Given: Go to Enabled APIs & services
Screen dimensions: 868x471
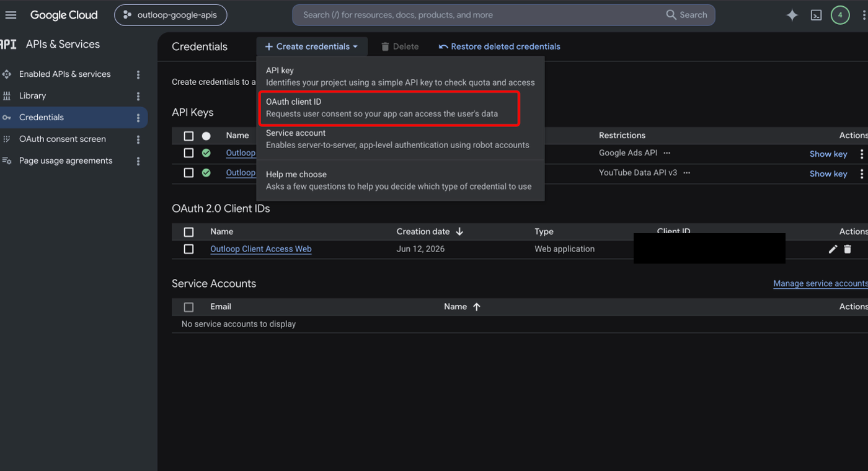Looking at the screenshot, I should (x=65, y=74).
